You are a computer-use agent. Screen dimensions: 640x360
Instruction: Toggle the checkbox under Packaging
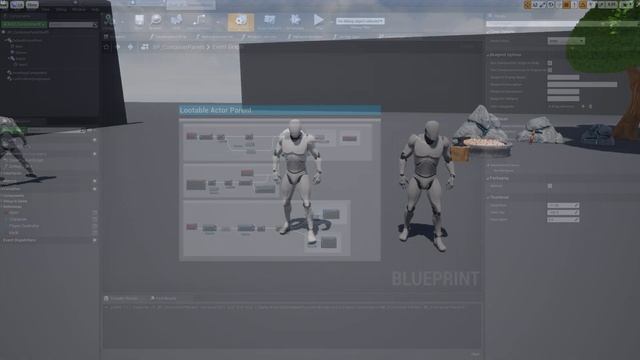tap(550, 186)
